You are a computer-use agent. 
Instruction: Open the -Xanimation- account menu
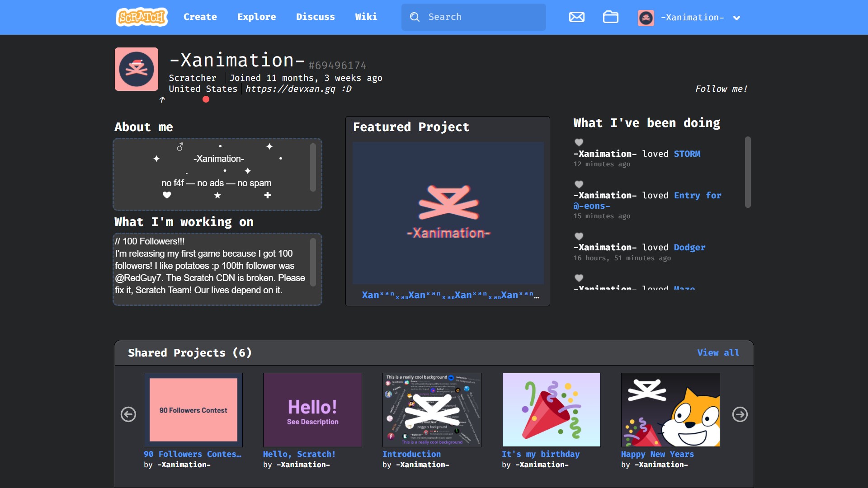coord(692,18)
